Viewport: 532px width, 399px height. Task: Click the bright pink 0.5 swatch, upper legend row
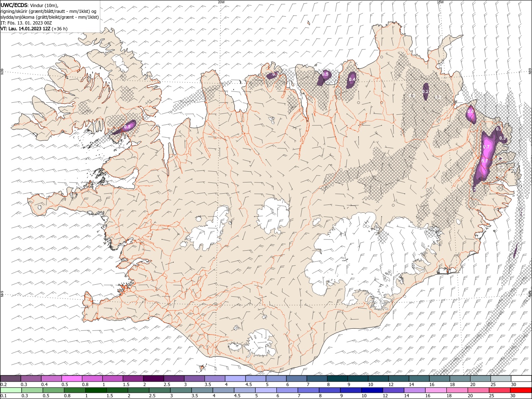tap(71, 379)
